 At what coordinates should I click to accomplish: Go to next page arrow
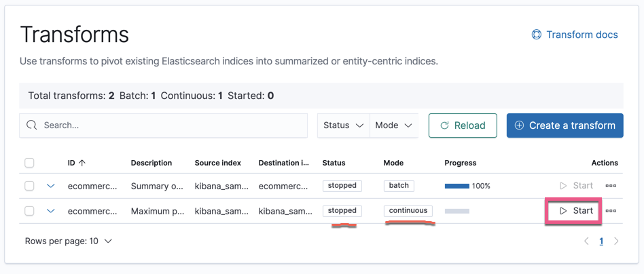coord(616,241)
